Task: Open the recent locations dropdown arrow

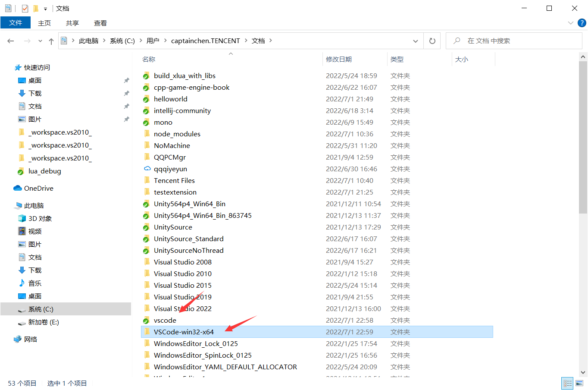Action: click(40, 41)
